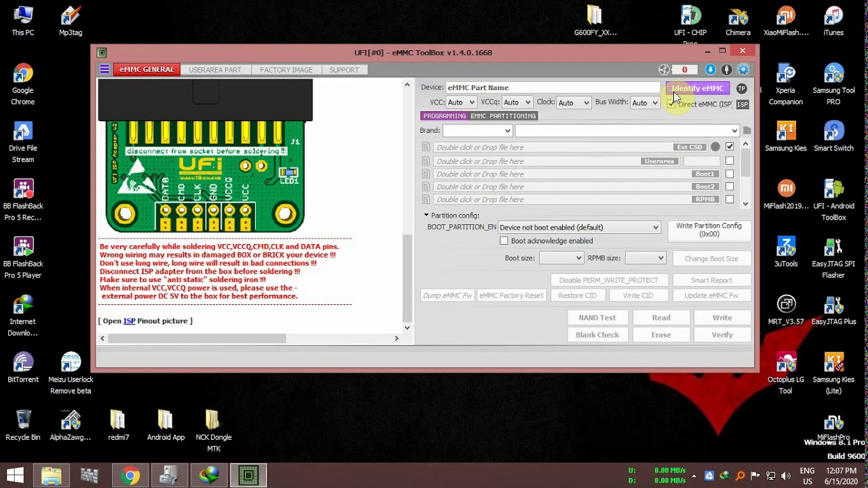Open the Boot size dropdown
This screenshot has height=488, width=868.
(561, 258)
